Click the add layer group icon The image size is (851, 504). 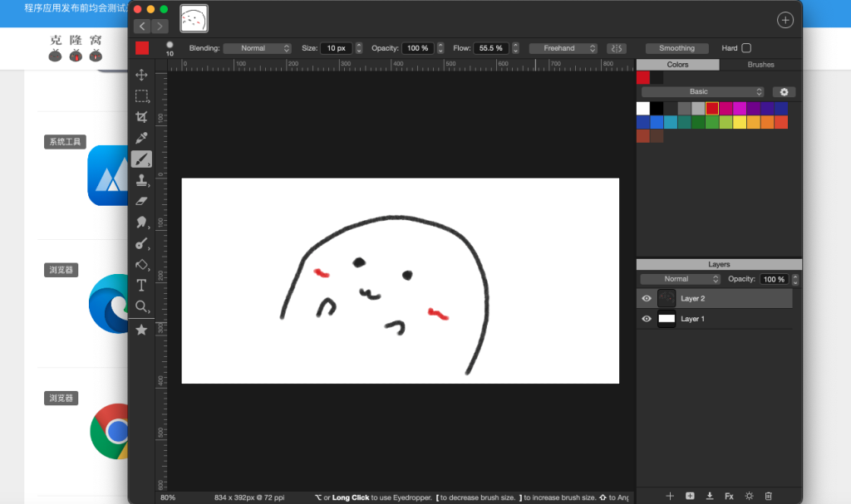pos(690,496)
